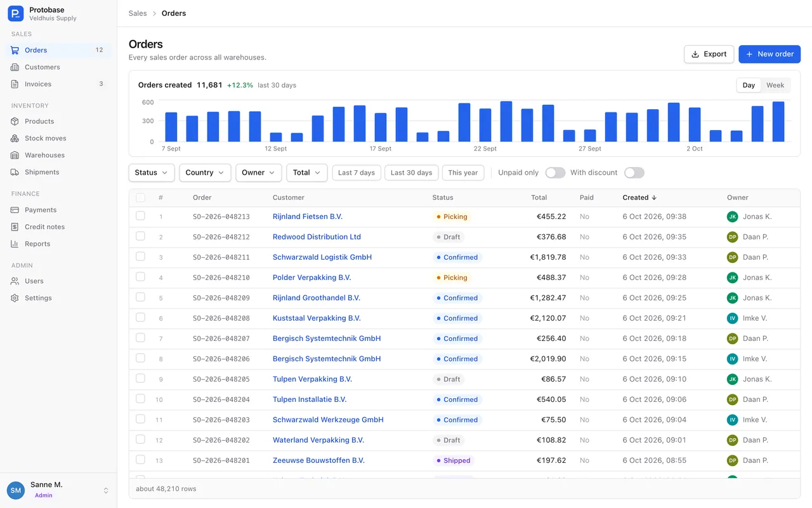Click the Invoices document icon
812x508 pixels.
pos(15,84)
